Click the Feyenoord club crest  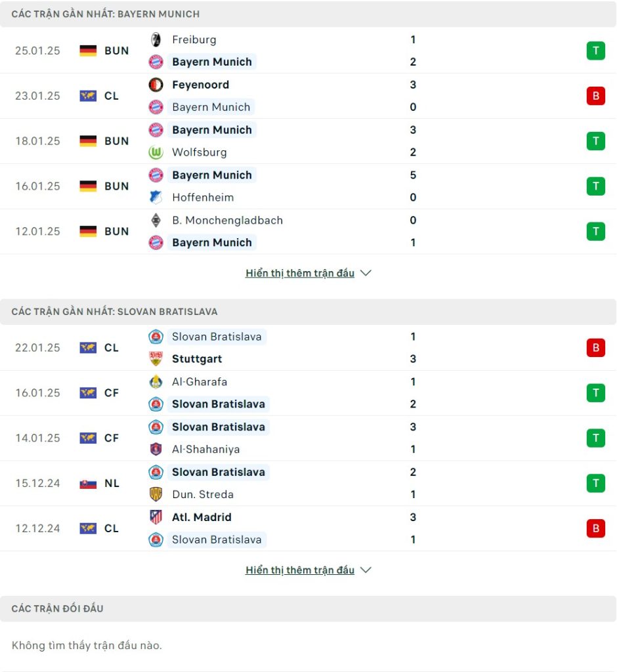(156, 85)
